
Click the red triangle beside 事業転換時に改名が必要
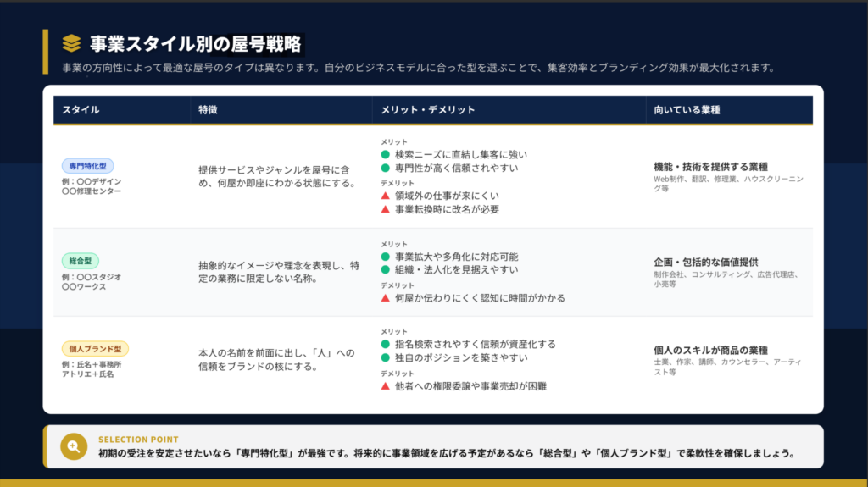386,209
